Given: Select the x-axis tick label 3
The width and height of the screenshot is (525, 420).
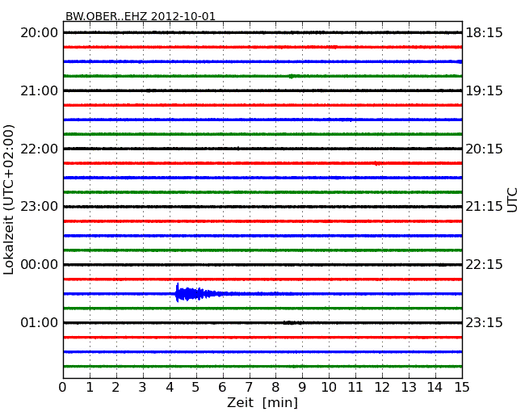Looking at the screenshot, I should pos(143,387).
